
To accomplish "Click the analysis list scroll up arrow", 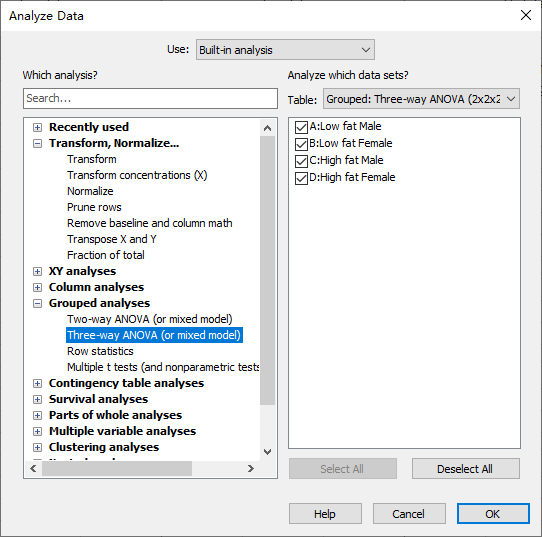I will (x=267, y=128).
